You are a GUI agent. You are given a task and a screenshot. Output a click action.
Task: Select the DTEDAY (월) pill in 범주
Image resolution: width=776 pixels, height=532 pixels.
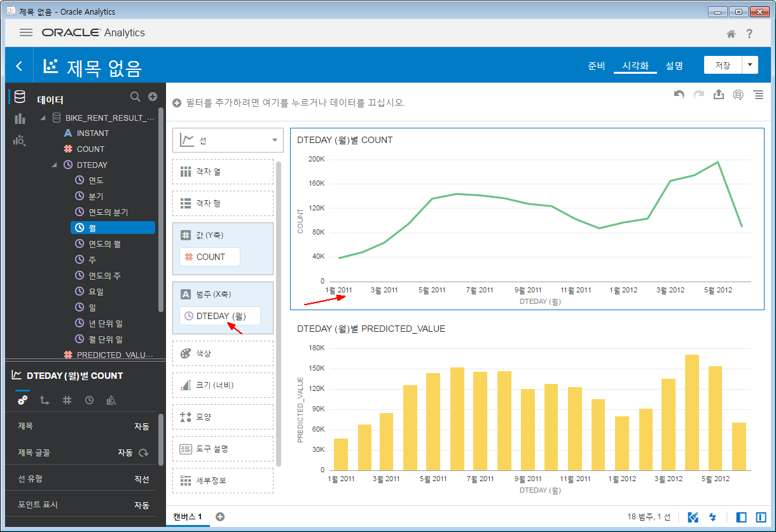pyautogui.click(x=220, y=316)
